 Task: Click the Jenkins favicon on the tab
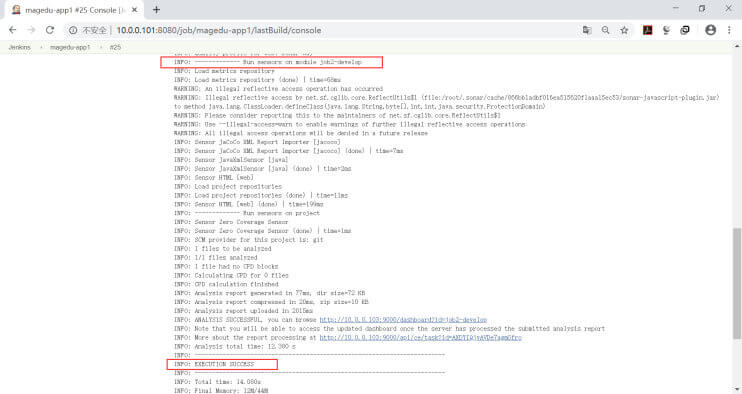16,9
